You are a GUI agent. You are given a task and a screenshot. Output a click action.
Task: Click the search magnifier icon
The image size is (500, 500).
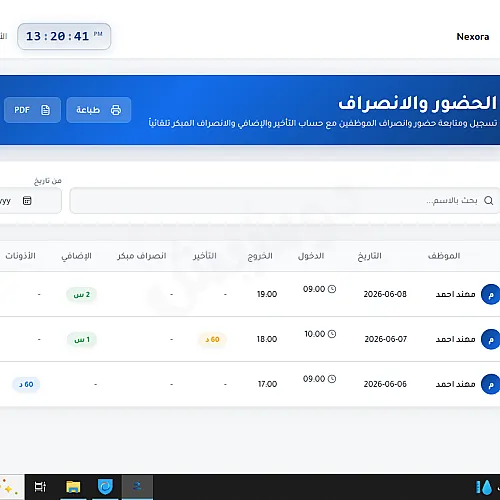click(x=488, y=200)
